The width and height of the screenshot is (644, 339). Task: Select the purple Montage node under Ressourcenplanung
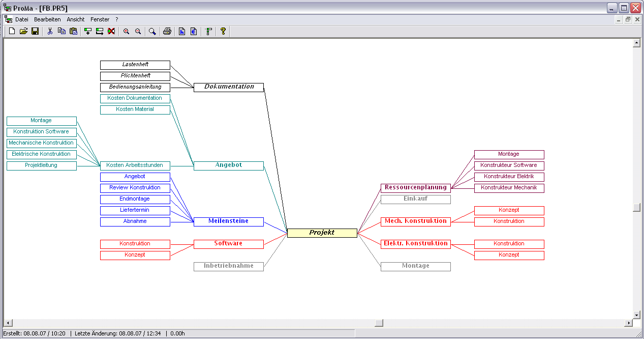(509, 155)
